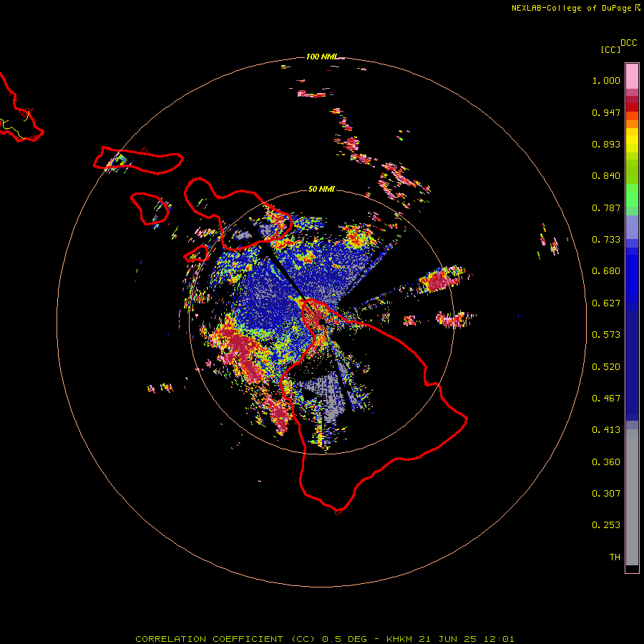The image size is (644, 644).
Task: Click the 0.307 color scale label
Action: coord(606,494)
